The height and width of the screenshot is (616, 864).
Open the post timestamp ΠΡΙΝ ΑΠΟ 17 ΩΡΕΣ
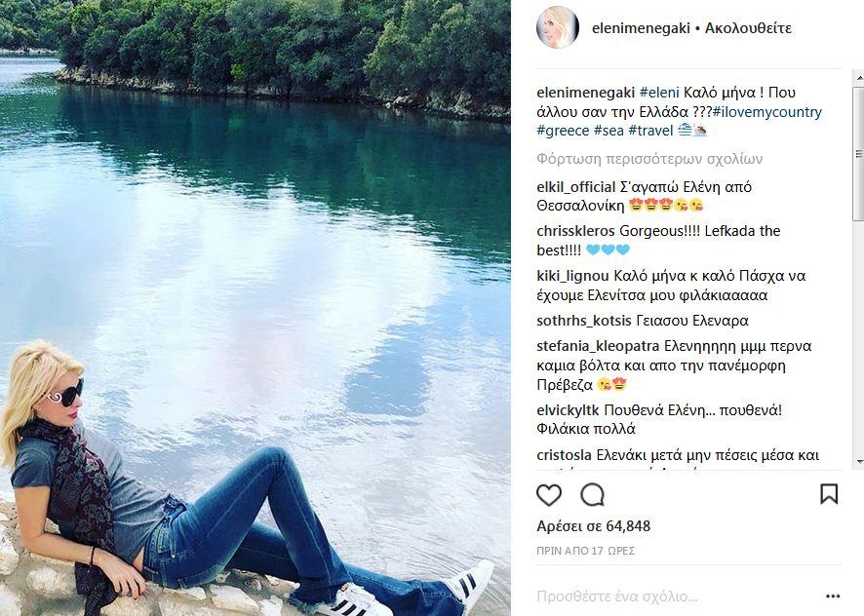coord(586,551)
